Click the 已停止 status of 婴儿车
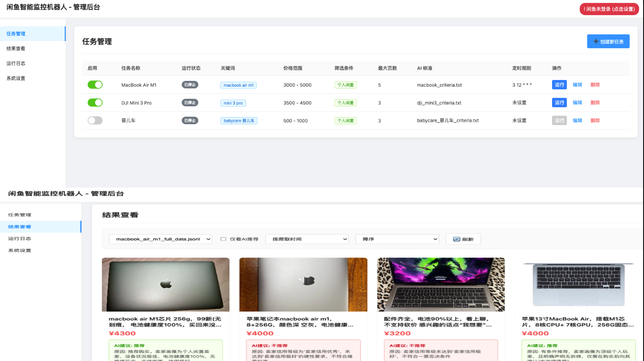The image size is (644, 361). 190,121
